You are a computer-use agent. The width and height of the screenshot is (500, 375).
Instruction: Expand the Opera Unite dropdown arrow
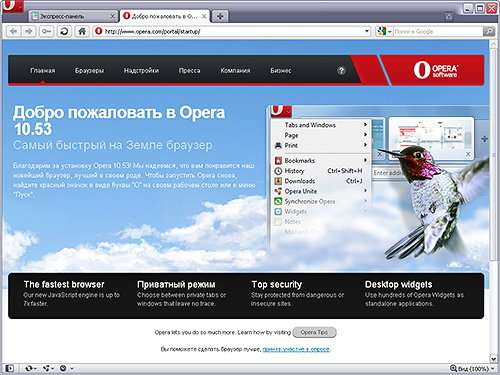53,369
